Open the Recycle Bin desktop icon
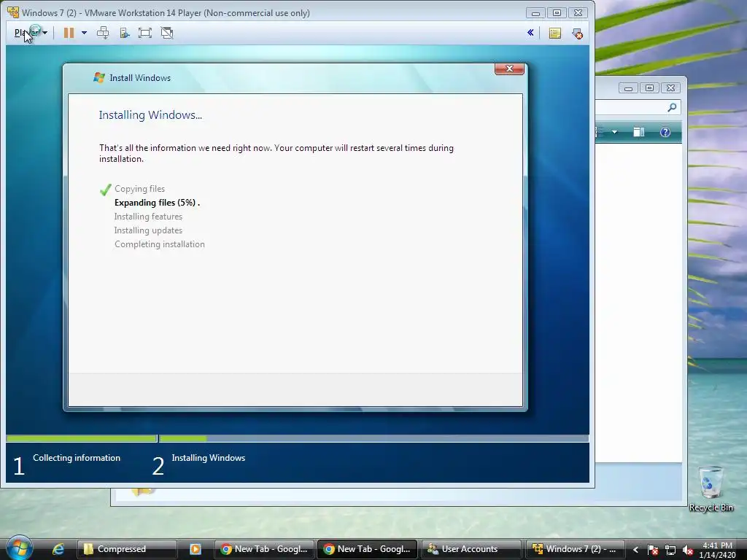The width and height of the screenshot is (747, 560). [711, 489]
